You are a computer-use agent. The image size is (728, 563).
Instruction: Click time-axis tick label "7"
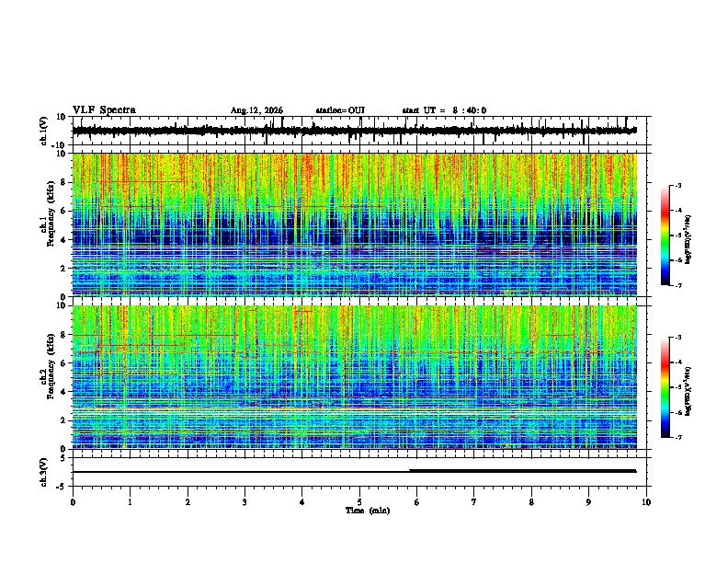tap(474, 502)
